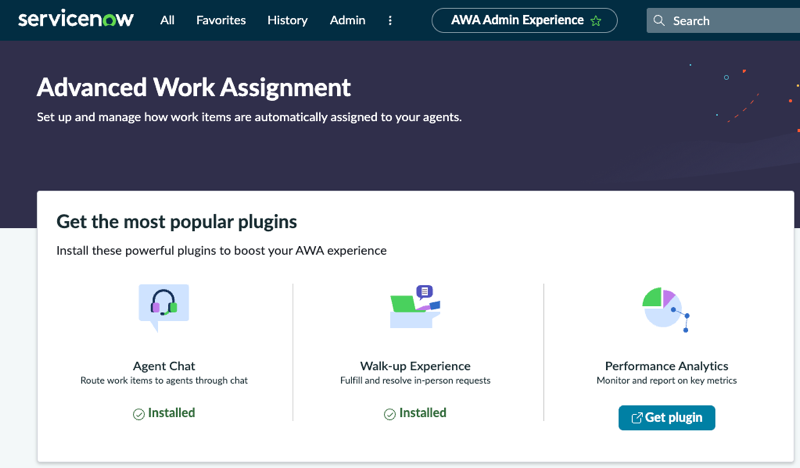Viewport: 800px width, 468px height.
Task: Open the Favorites menu
Action: coord(221,20)
